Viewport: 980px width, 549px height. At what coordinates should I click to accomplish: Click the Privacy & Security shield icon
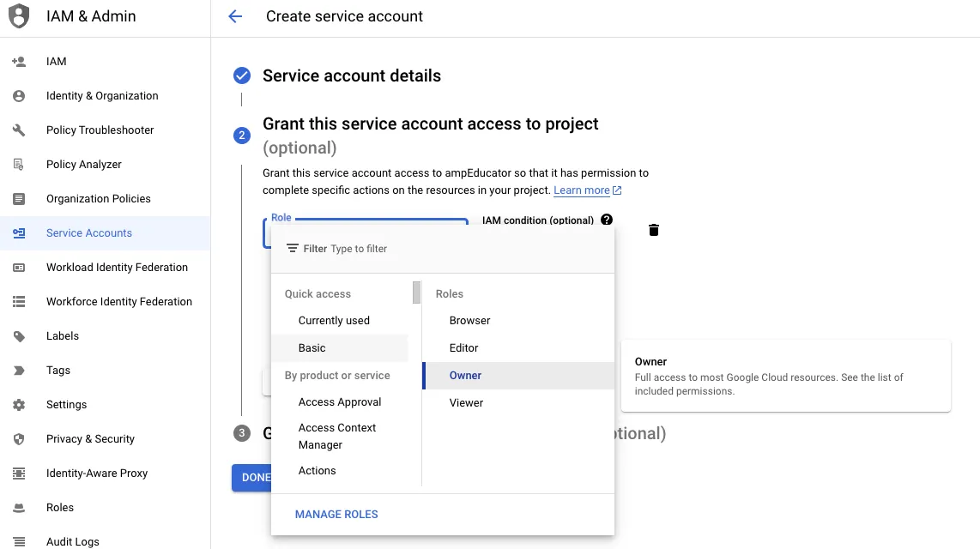[19, 439]
